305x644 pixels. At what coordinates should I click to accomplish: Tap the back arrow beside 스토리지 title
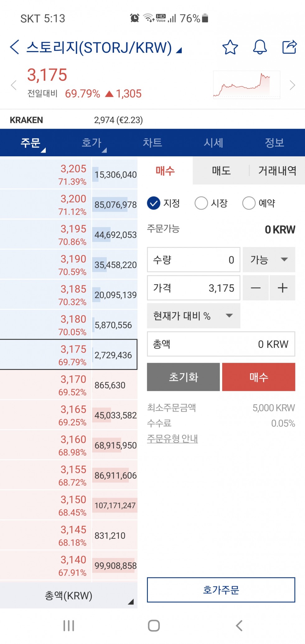(x=14, y=47)
